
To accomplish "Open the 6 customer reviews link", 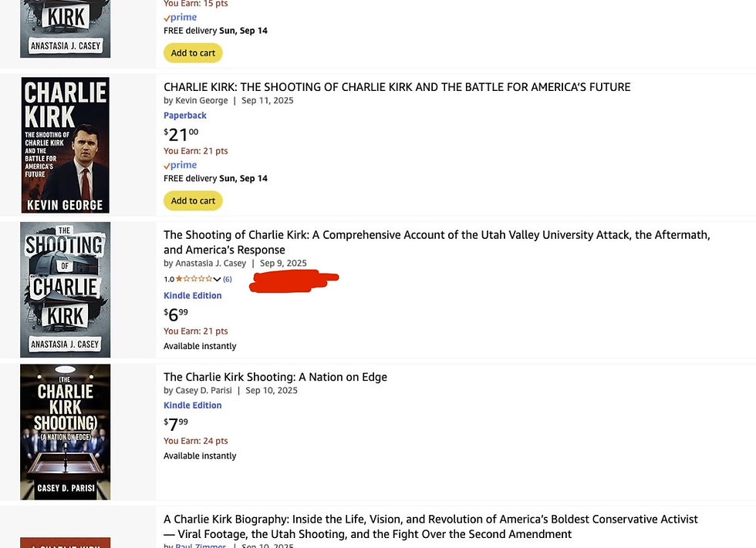I will pyautogui.click(x=228, y=279).
